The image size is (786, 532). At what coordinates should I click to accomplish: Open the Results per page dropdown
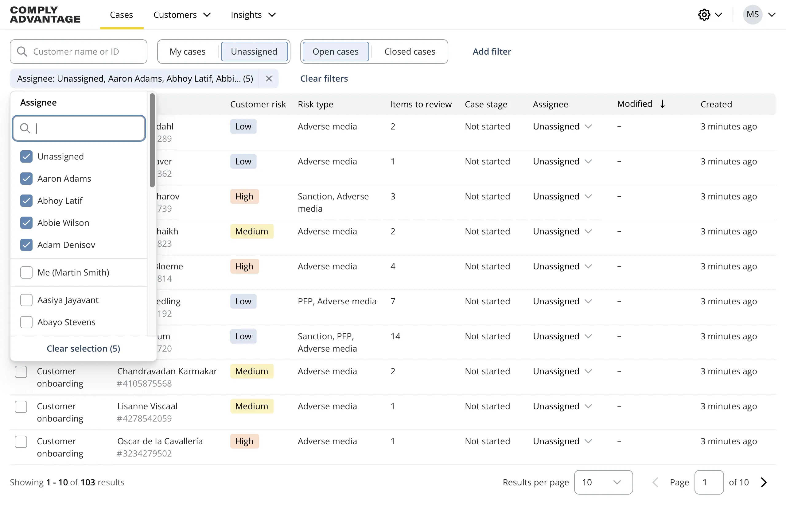coord(603,482)
